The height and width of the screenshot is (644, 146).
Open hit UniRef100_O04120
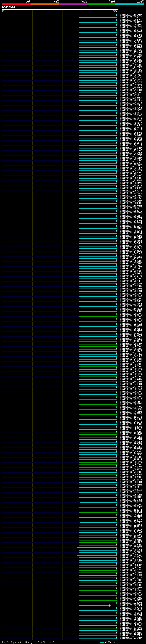(x=131, y=22)
